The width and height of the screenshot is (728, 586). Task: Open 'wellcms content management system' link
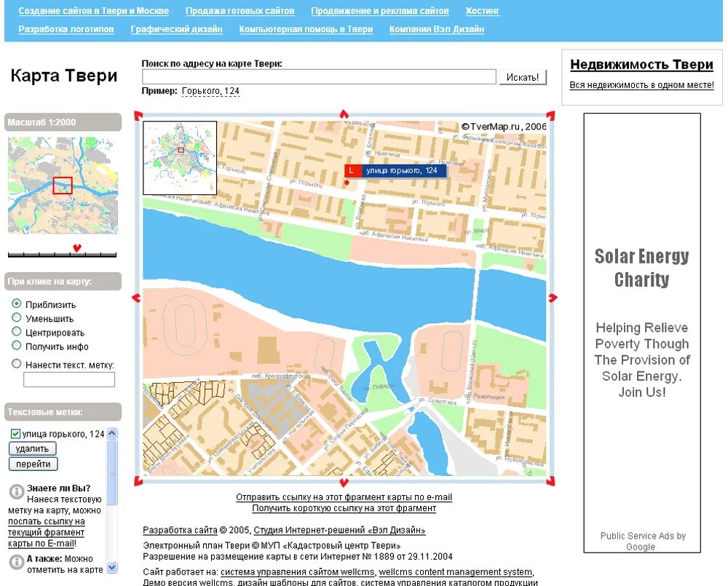(x=456, y=572)
